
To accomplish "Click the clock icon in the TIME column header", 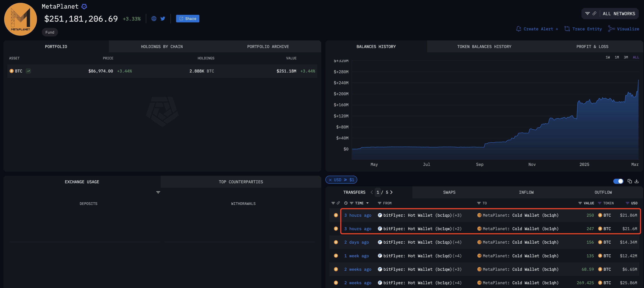I will [x=346, y=203].
